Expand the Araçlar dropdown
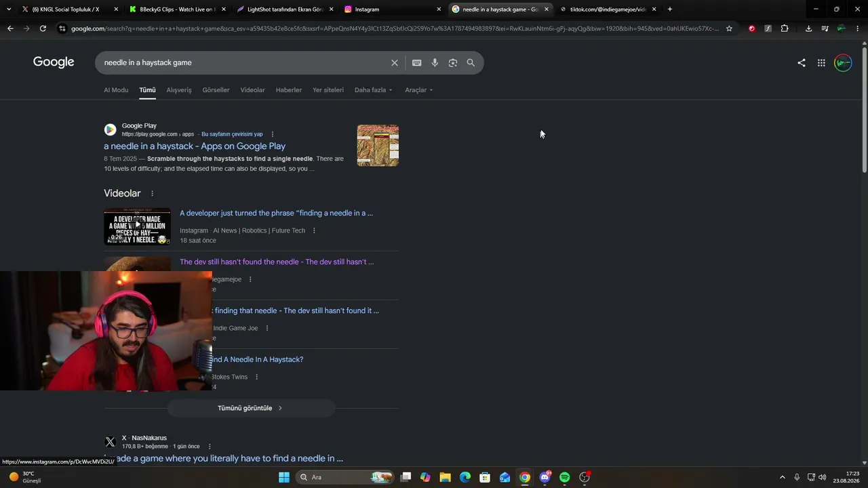 click(x=419, y=90)
